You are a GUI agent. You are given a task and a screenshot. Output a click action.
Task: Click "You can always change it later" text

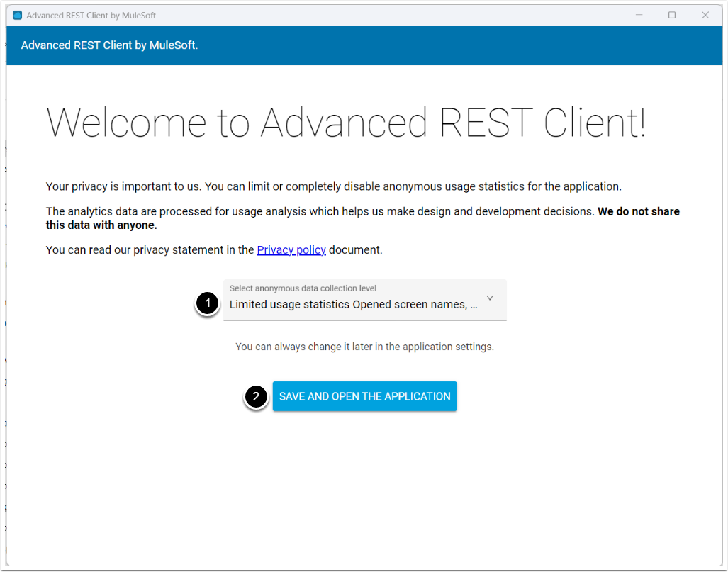pos(364,347)
